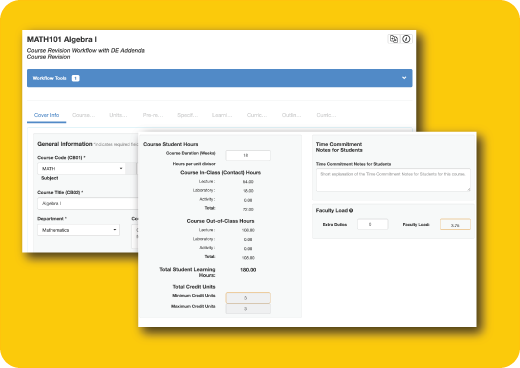Click the Course Student Hours heading

171,144
